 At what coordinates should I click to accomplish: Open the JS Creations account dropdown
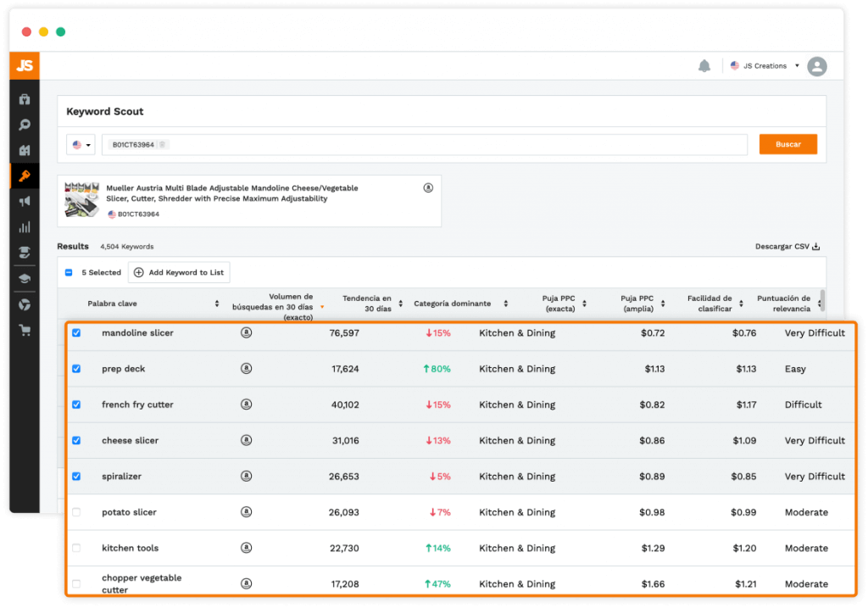[765, 66]
